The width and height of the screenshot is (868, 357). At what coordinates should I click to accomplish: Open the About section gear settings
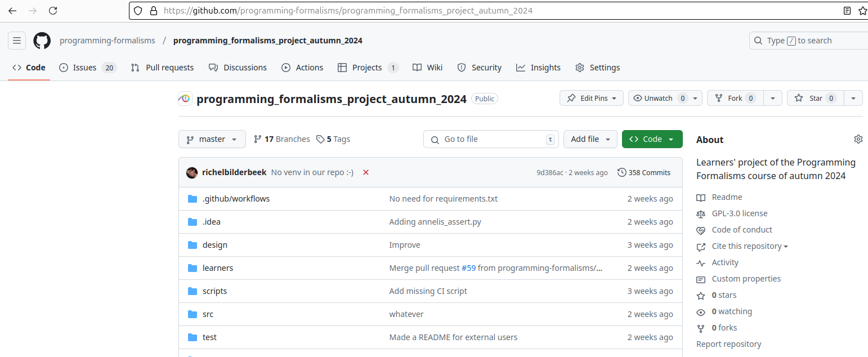(858, 139)
